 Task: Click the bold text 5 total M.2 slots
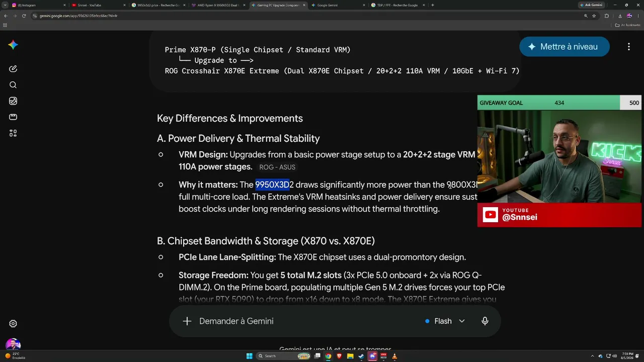(x=311, y=276)
